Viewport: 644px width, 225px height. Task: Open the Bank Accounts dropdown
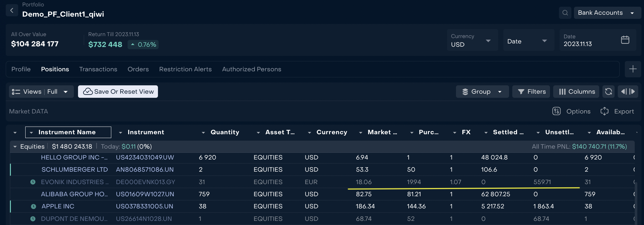607,13
